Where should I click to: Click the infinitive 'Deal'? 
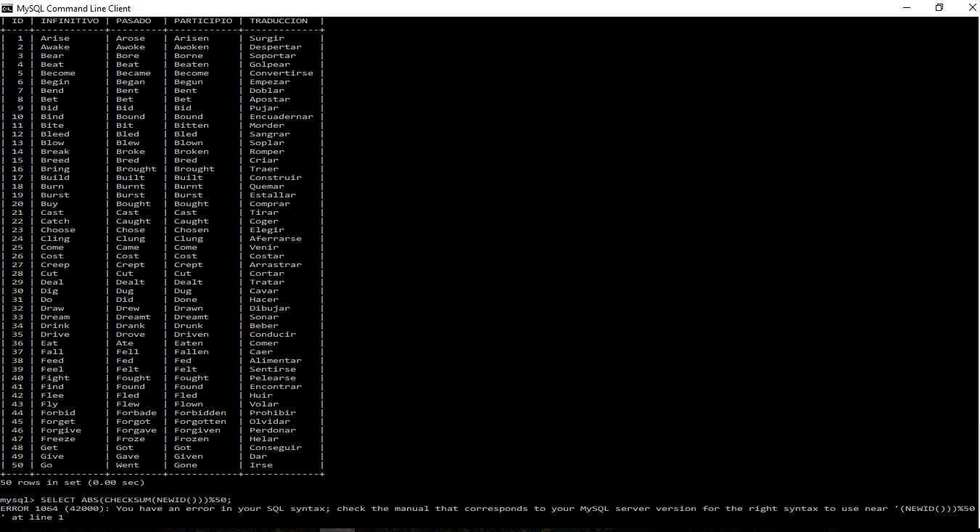(52, 282)
